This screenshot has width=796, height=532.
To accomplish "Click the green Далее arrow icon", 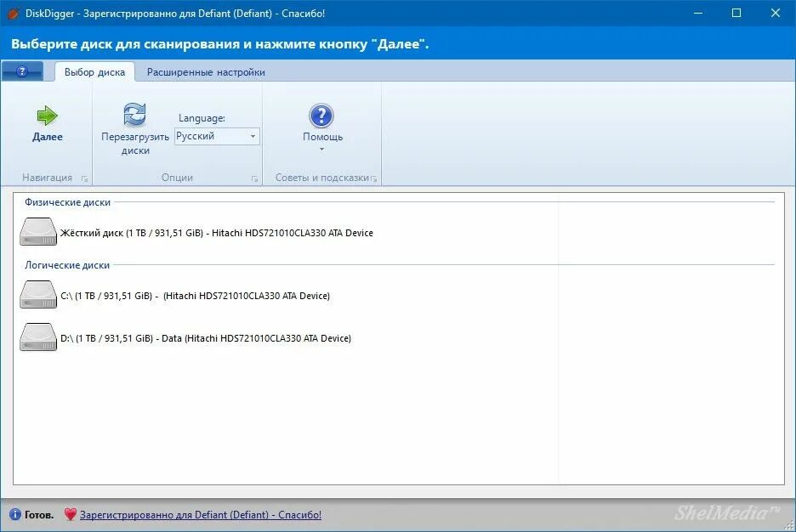I will point(48,116).
